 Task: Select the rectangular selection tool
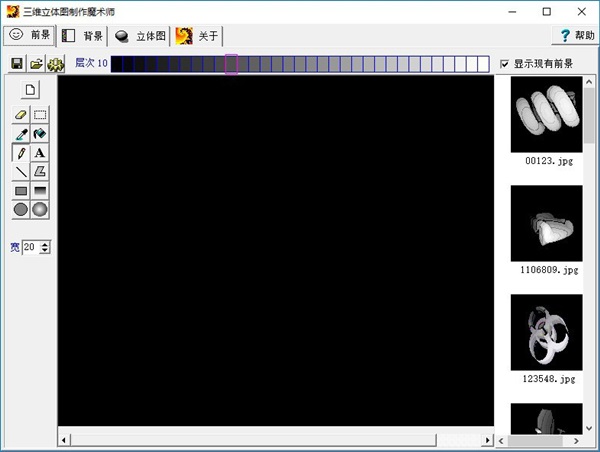[x=40, y=115]
